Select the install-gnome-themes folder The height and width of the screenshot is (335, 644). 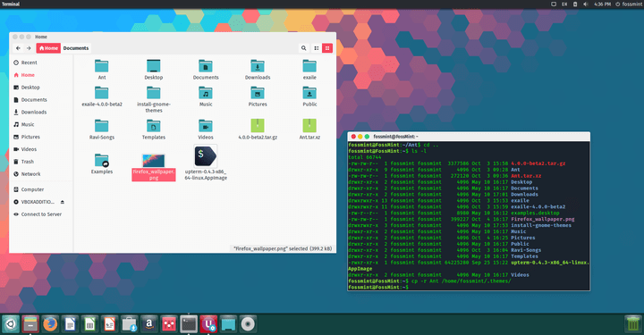[154, 94]
